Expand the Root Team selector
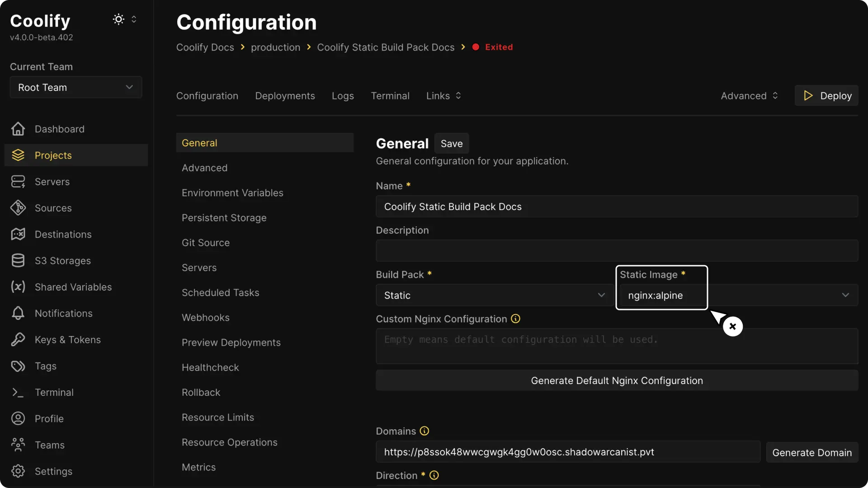 (x=75, y=87)
